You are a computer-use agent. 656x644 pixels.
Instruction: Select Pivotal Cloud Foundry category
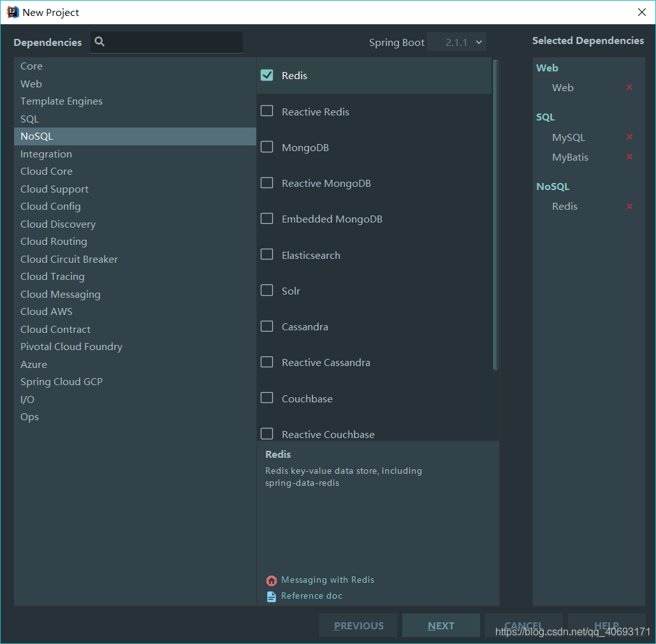tap(135, 346)
